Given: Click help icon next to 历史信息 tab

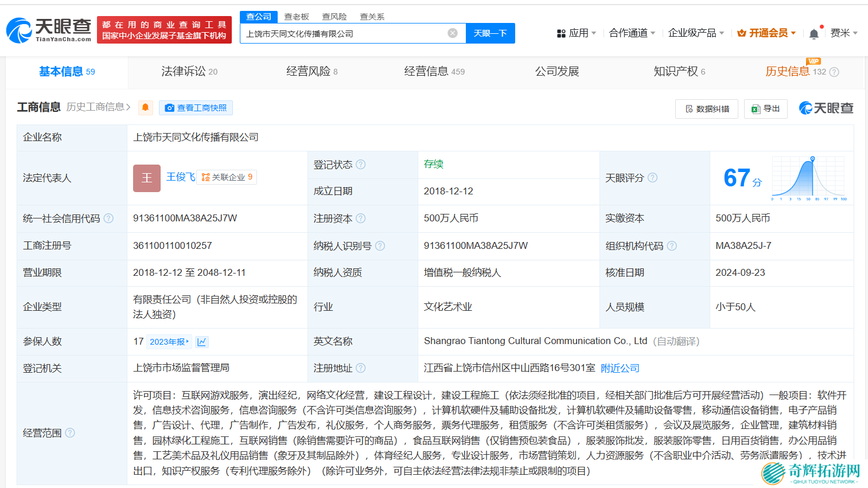Looking at the screenshot, I should [x=834, y=72].
